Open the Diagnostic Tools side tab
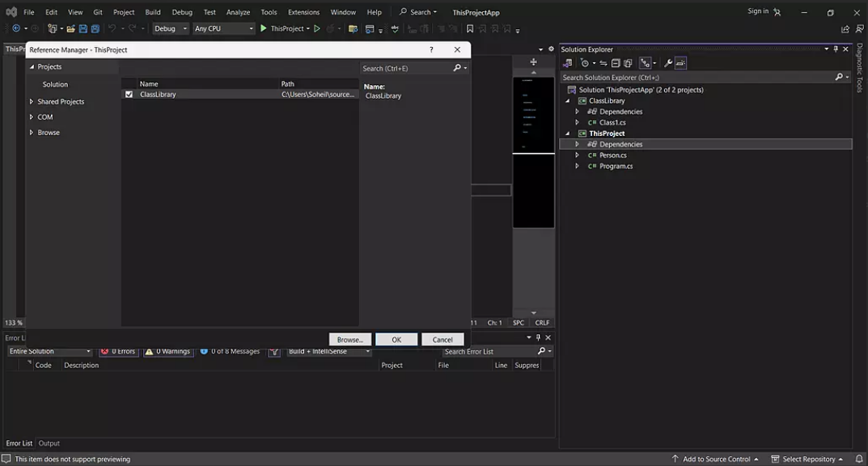 click(x=860, y=67)
